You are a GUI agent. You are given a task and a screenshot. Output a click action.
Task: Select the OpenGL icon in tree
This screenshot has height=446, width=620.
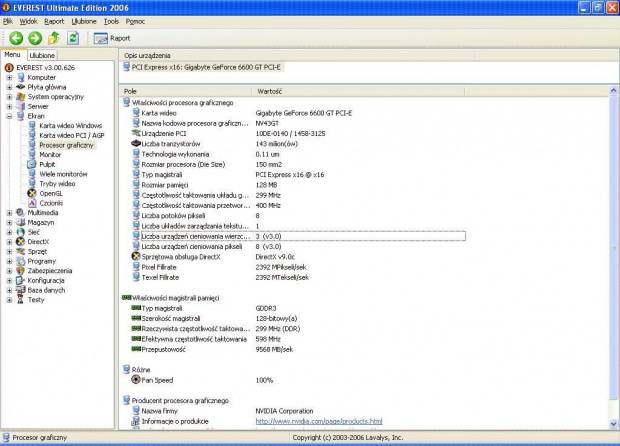point(32,193)
